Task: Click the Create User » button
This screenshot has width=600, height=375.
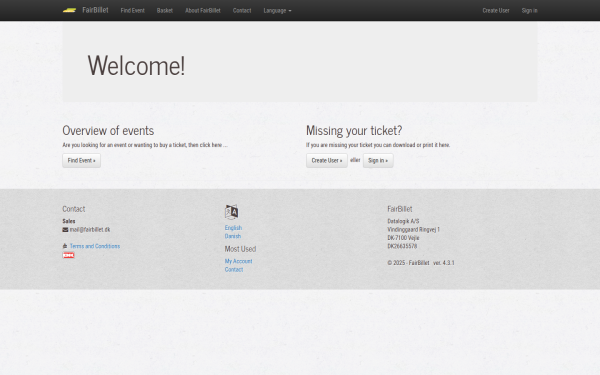Action: (x=327, y=160)
